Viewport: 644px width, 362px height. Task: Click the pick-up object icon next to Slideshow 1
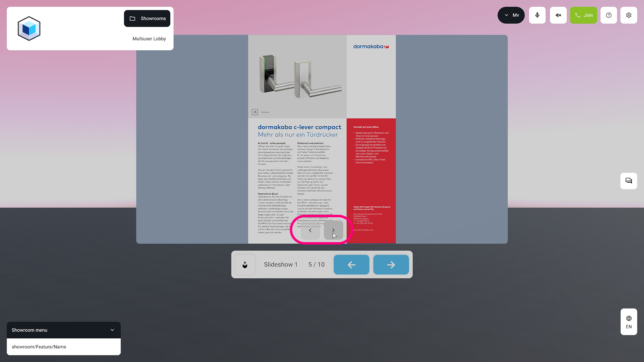click(245, 264)
